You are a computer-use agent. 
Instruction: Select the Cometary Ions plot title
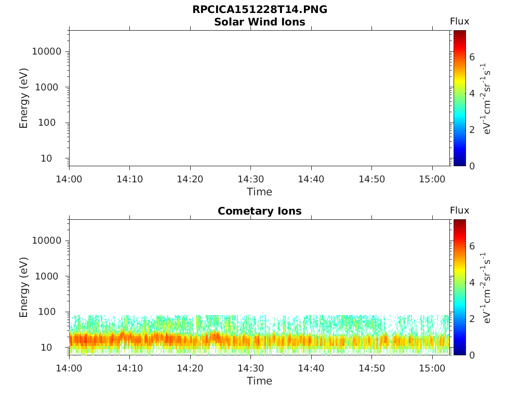click(x=260, y=211)
